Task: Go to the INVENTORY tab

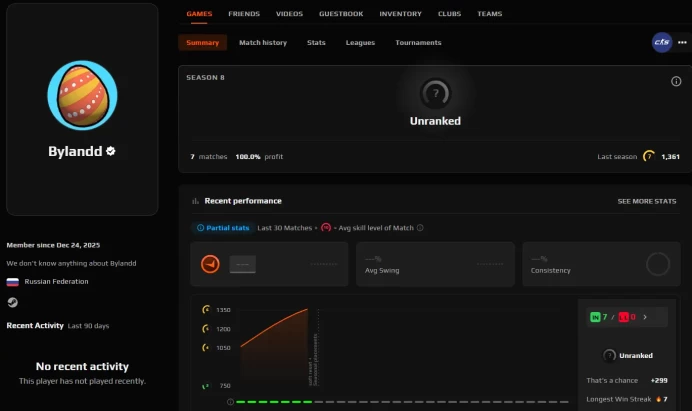Action: pyautogui.click(x=400, y=14)
